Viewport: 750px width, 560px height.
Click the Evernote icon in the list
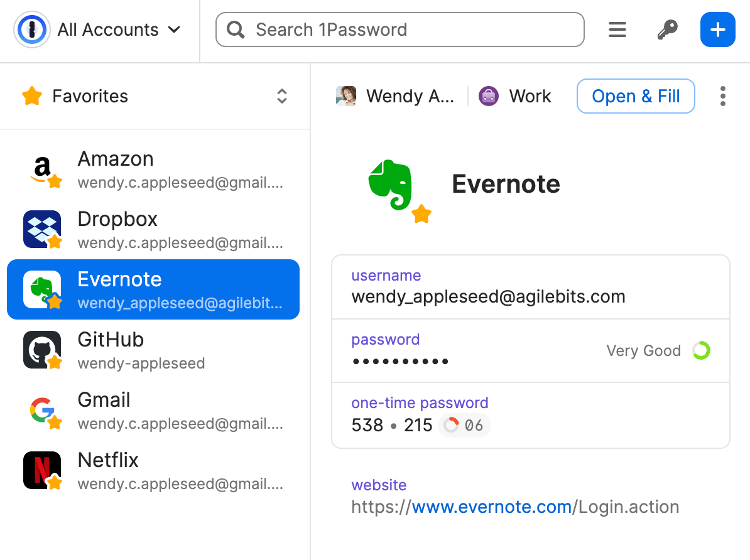(42, 289)
